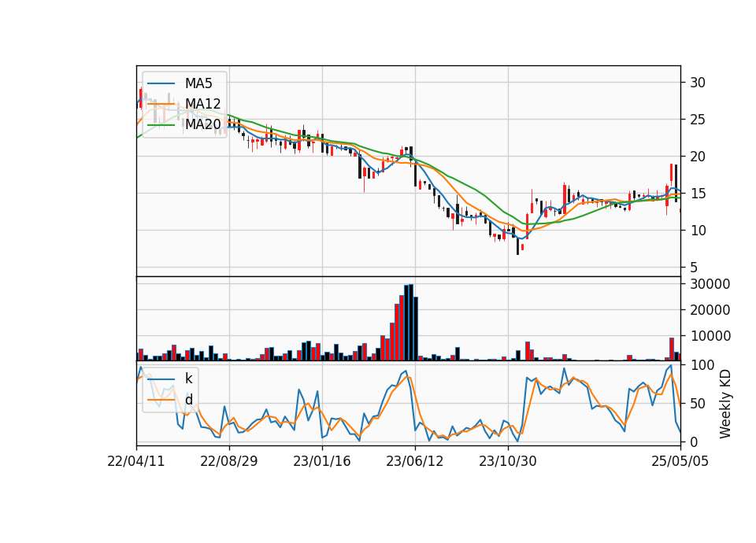Viewport: 756px width, 543px height.
Task: Click the 23/01/16 date label
Action: [322, 461]
